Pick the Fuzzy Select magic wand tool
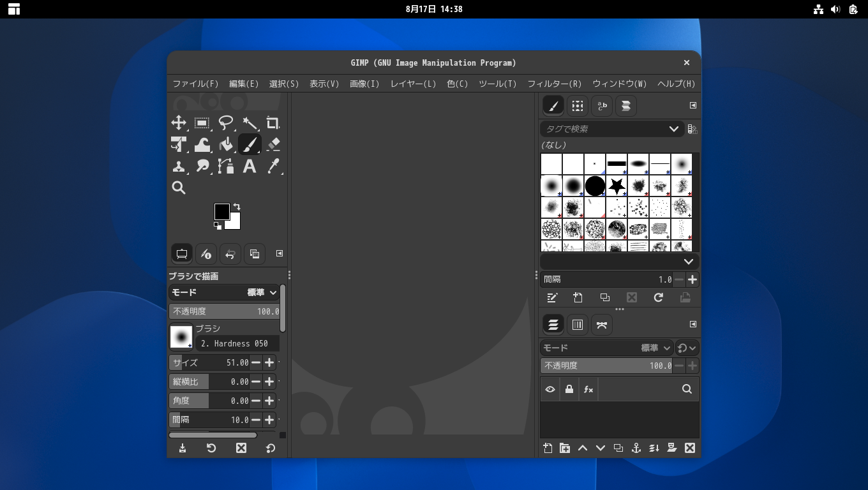Screen dimensions: 868x490 [250, 122]
